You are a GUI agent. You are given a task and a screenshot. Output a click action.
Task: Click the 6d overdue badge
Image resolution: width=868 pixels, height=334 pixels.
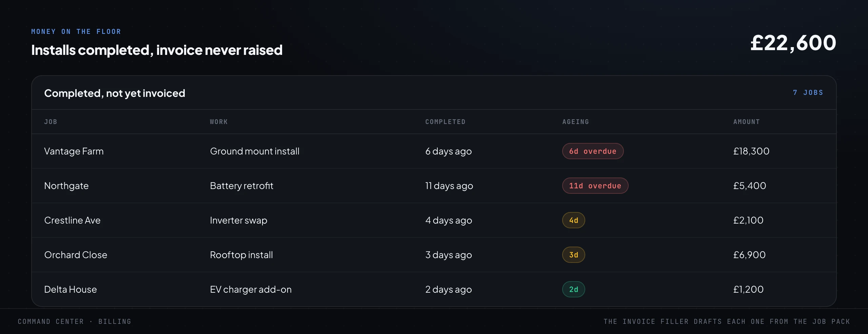coord(593,151)
